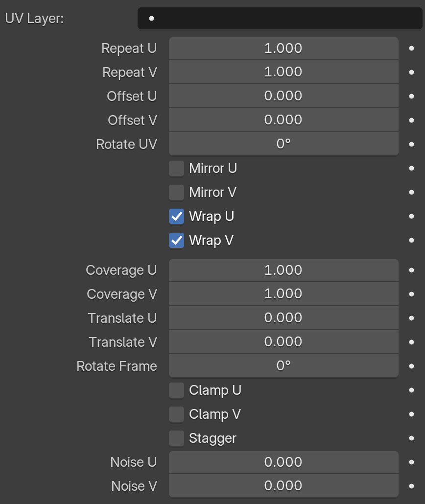
Task: Click the Repeat V value field
Action: click(x=283, y=72)
